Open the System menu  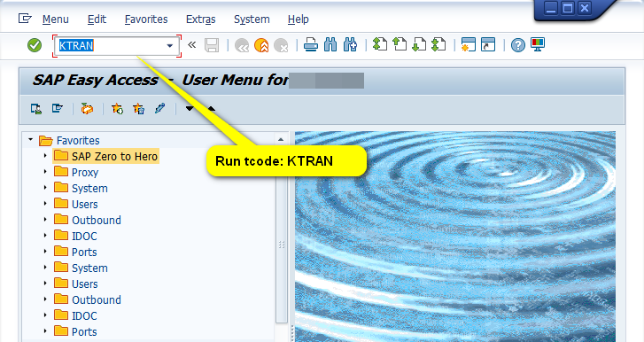tap(252, 19)
